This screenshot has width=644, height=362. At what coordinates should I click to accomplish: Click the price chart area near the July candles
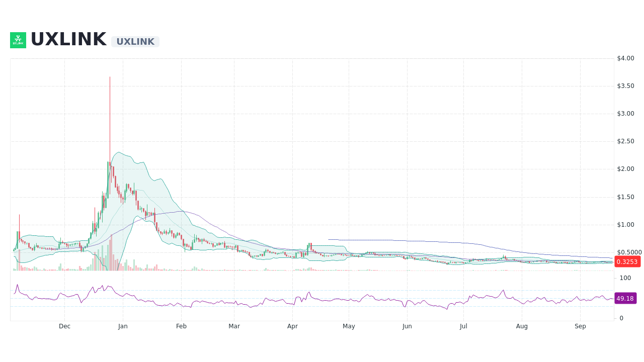(463, 261)
